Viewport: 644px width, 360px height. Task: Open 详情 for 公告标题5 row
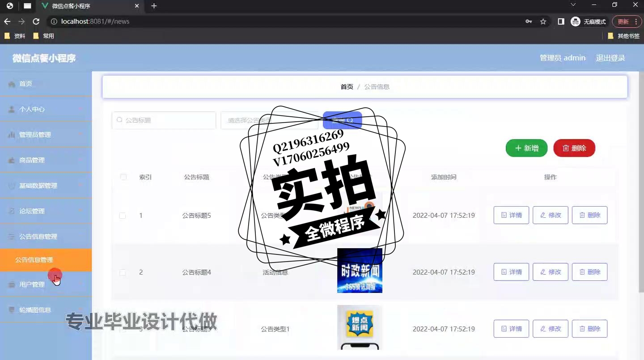pyautogui.click(x=511, y=215)
